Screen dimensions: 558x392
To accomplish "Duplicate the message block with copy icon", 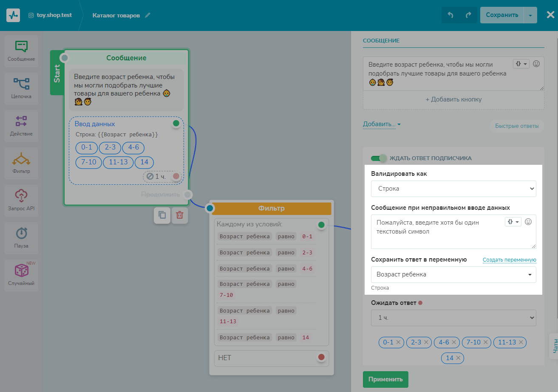I will (x=162, y=215).
